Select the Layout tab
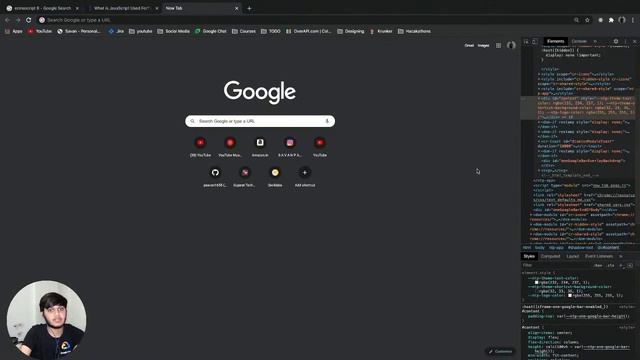 point(573,256)
